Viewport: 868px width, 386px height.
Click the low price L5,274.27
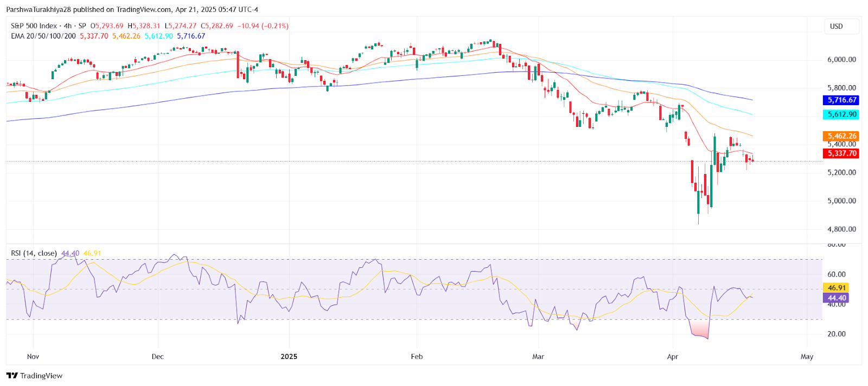point(181,26)
